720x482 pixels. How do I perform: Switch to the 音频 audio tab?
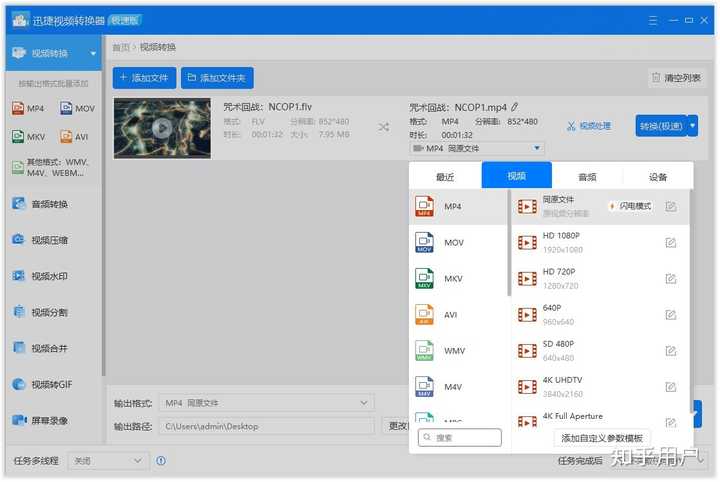click(587, 177)
